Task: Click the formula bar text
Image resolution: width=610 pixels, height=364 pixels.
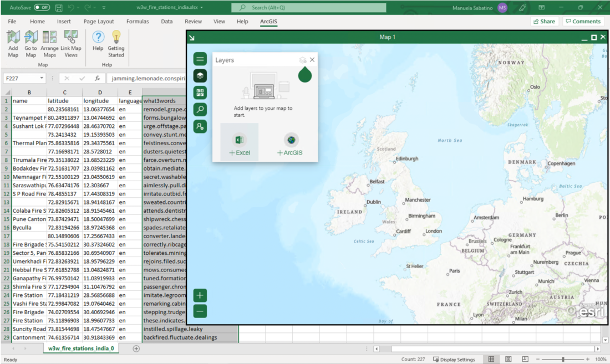Action: tap(148, 78)
